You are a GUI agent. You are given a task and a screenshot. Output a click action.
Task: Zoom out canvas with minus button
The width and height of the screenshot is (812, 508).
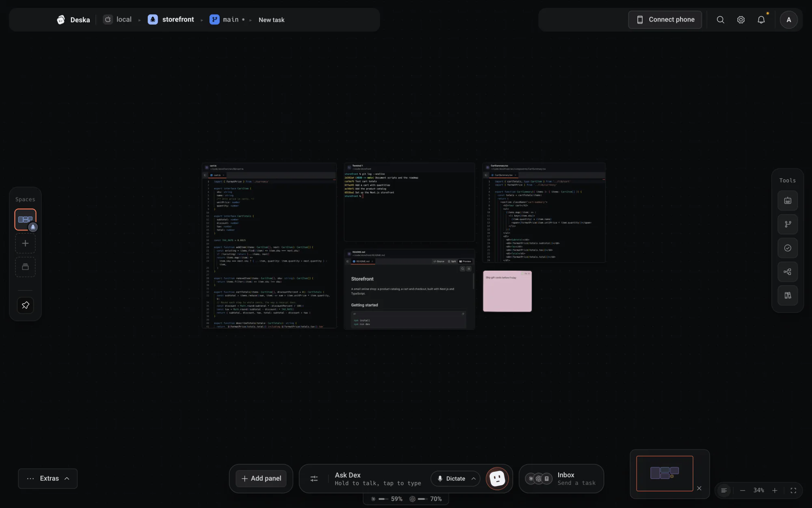click(x=742, y=491)
